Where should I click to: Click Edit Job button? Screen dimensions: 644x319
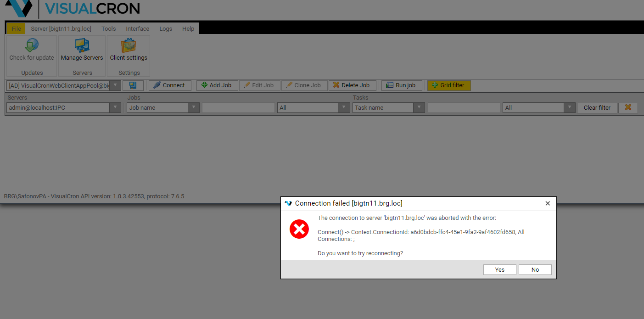pyautogui.click(x=259, y=85)
